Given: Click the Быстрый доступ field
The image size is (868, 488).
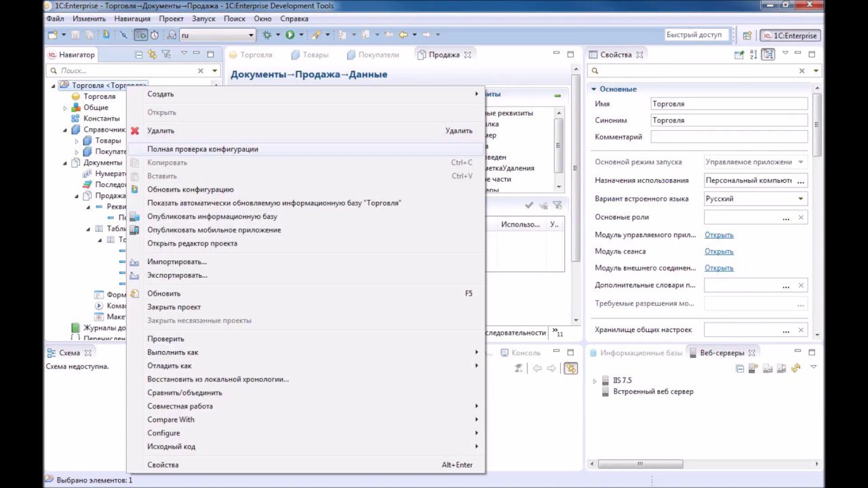Looking at the screenshot, I should click(x=696, y=35).
